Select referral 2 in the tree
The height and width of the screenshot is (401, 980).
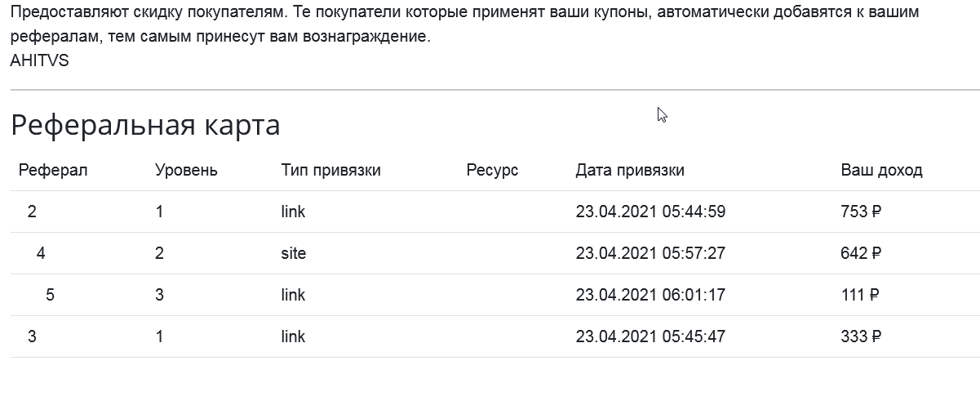[32, 212]
